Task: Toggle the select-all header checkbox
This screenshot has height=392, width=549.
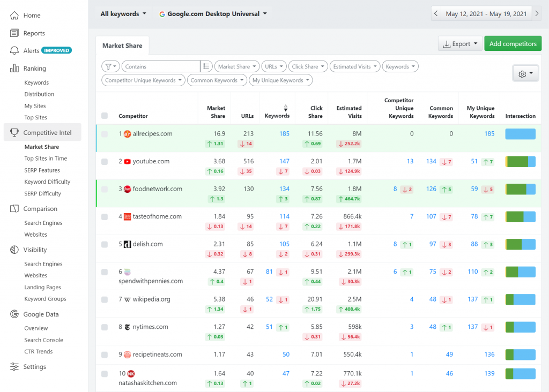Action: coord(105,116)
